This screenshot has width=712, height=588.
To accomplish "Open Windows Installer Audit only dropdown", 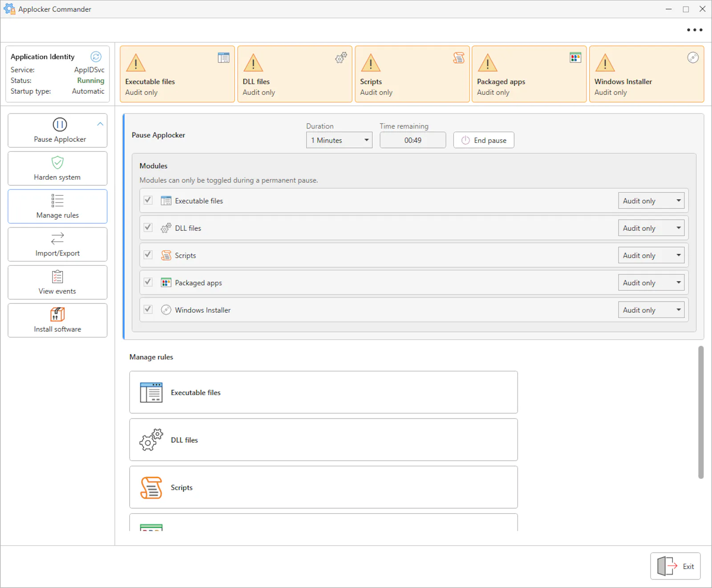I will click(651, 310).
